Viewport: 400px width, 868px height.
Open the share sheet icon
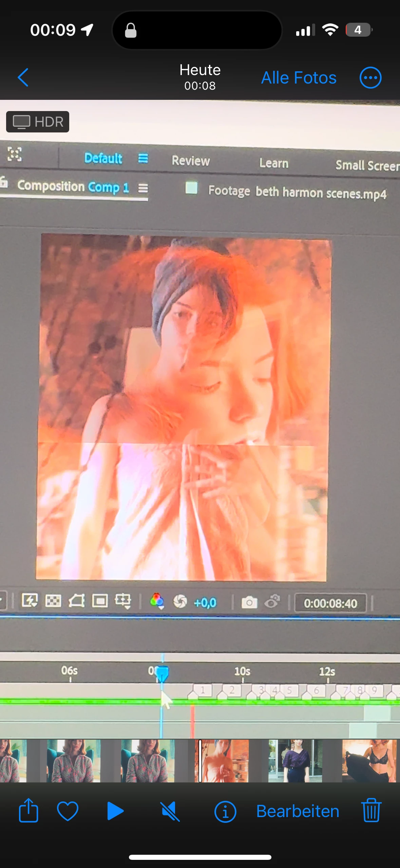point(28,810)
